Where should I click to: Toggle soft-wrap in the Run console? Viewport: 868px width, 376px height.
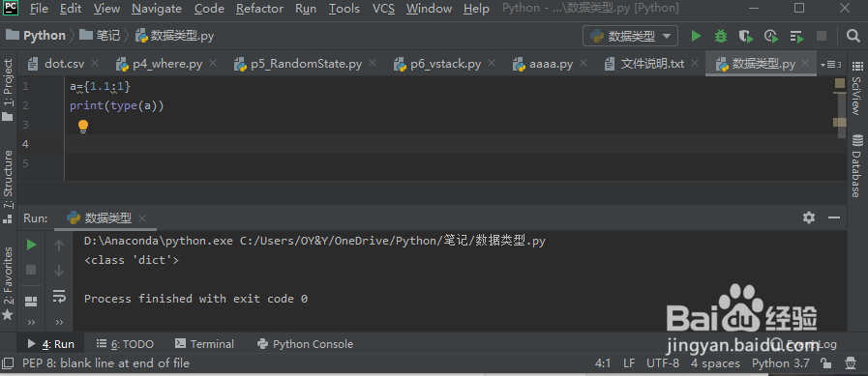[59, 297]
